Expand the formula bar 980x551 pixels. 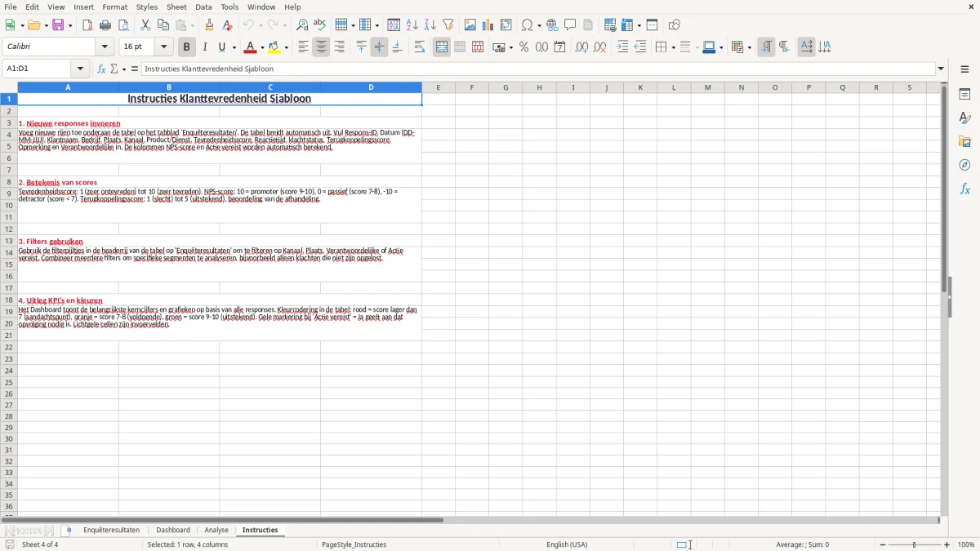click(941, 69)
